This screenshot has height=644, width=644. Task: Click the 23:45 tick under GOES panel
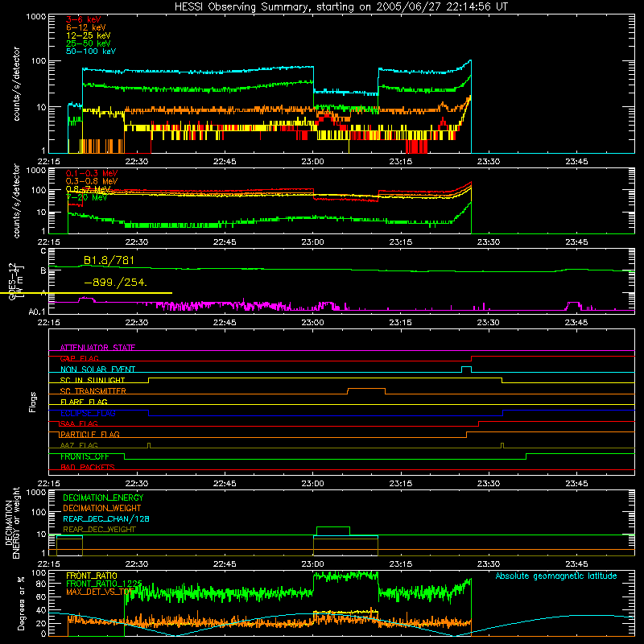576,323
